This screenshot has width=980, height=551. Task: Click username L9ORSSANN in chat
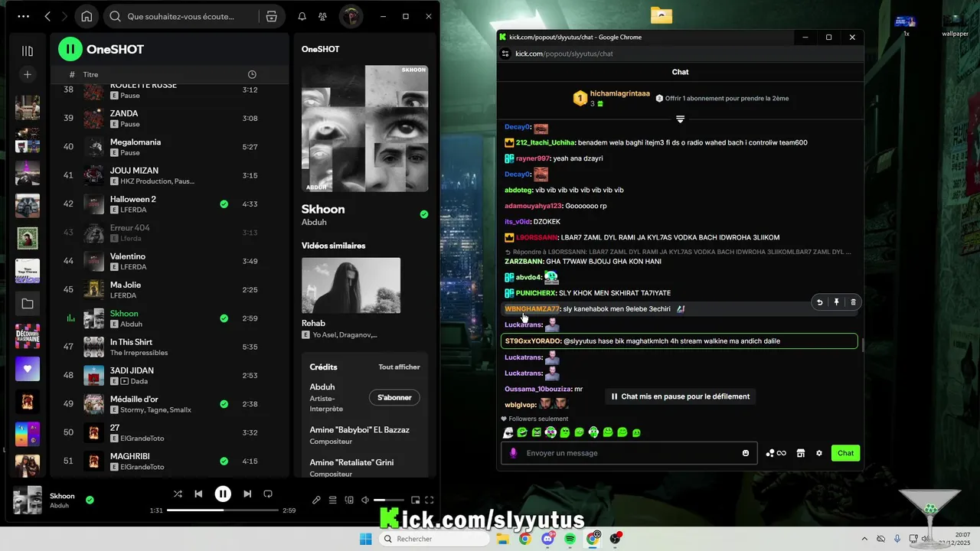click(537, 237)
